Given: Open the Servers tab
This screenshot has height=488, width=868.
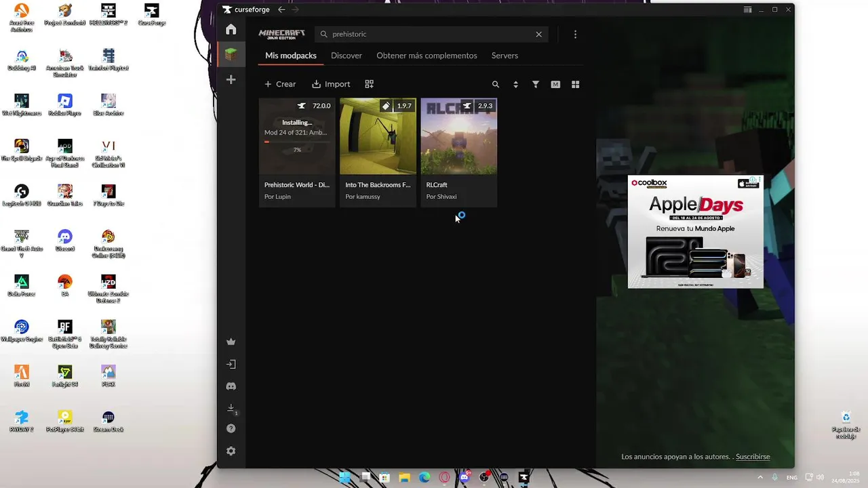Looking at the screenshot, I should click(x=505, y=56).
